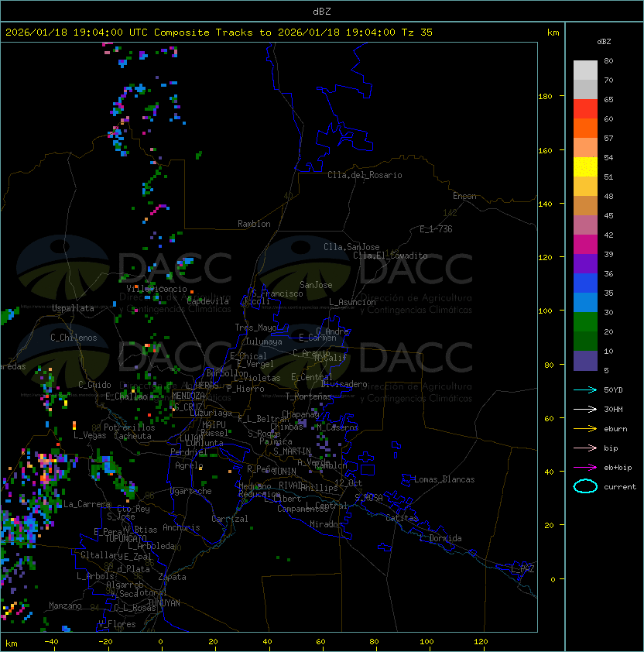Select the magenta 39-42 dBZ color swatch
This screenshot has width=644, height=652.
585,244
